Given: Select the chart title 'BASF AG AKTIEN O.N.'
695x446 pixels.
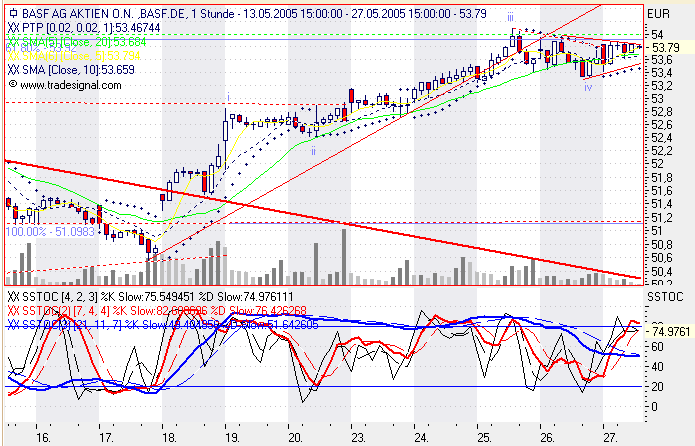Looking at the screenshot, I should coord(77,14).
